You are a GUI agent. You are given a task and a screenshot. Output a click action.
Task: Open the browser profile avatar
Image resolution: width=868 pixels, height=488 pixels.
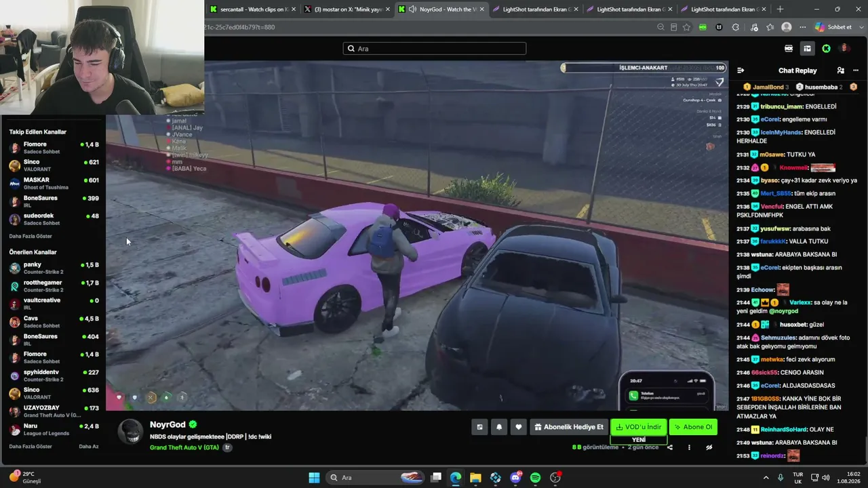pyautogui.click(x=787, y=27)
